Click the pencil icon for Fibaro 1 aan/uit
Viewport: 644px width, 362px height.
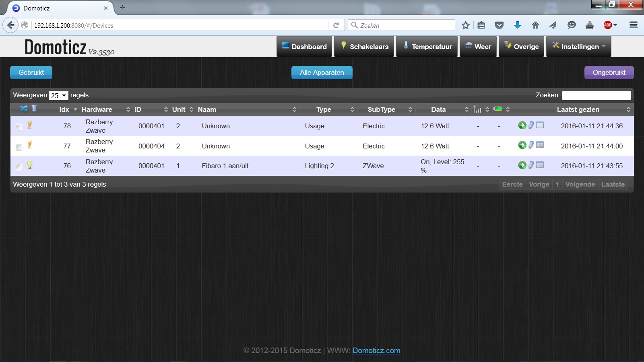pyautogui.click(x=531, y=165)
